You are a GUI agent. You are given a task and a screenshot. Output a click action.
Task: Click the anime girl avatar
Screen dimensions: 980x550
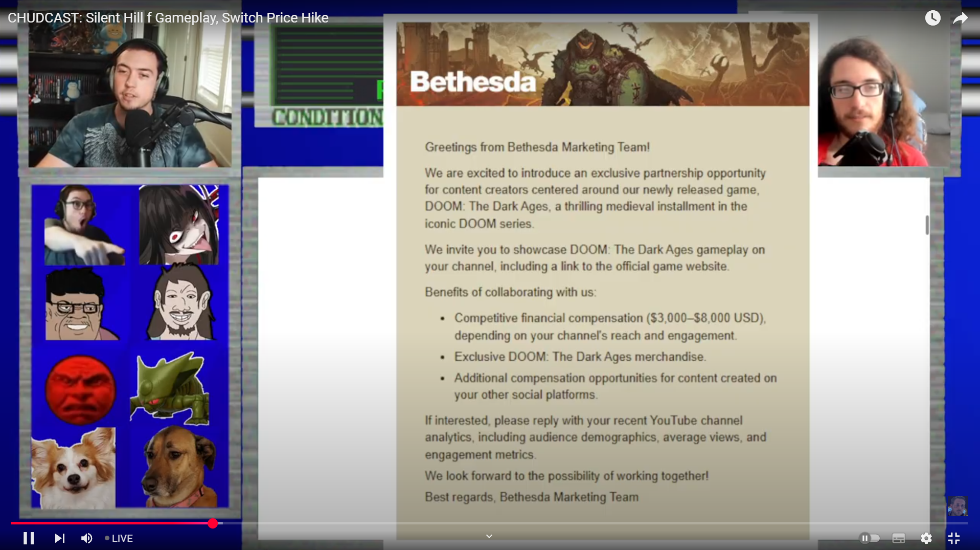click(x=179, y=225)
